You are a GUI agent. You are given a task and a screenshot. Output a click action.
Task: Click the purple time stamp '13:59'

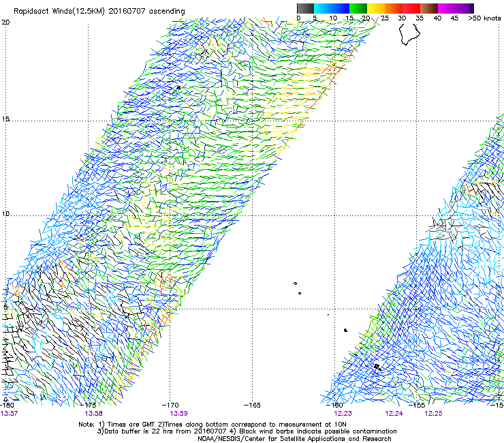coord(178,414)
